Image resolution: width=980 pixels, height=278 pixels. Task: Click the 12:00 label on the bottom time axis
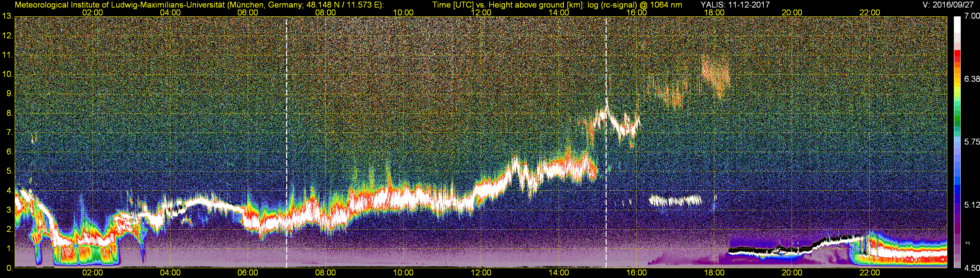point(481,273)
